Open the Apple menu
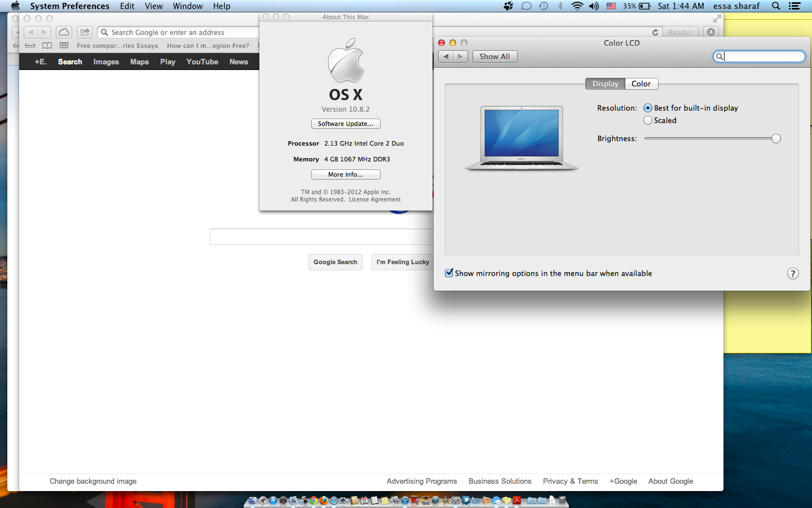The image size is (812, 508). pyautogui.click(x=15, y=6)
